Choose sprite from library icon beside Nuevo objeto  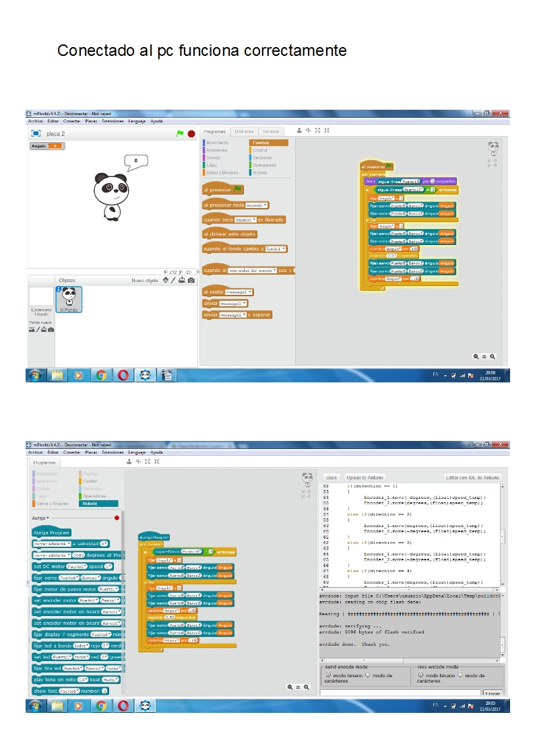pos(166,280)
